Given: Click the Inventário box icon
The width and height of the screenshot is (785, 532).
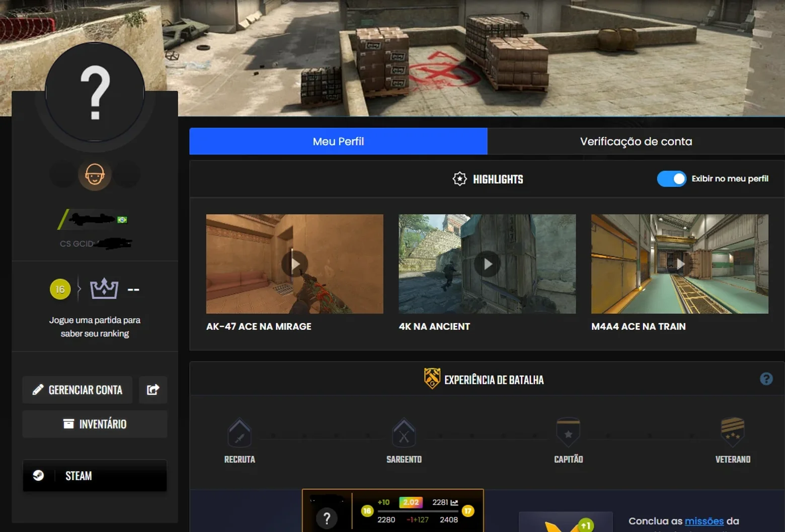Looking at the screenshot, I should pos(68,424).
